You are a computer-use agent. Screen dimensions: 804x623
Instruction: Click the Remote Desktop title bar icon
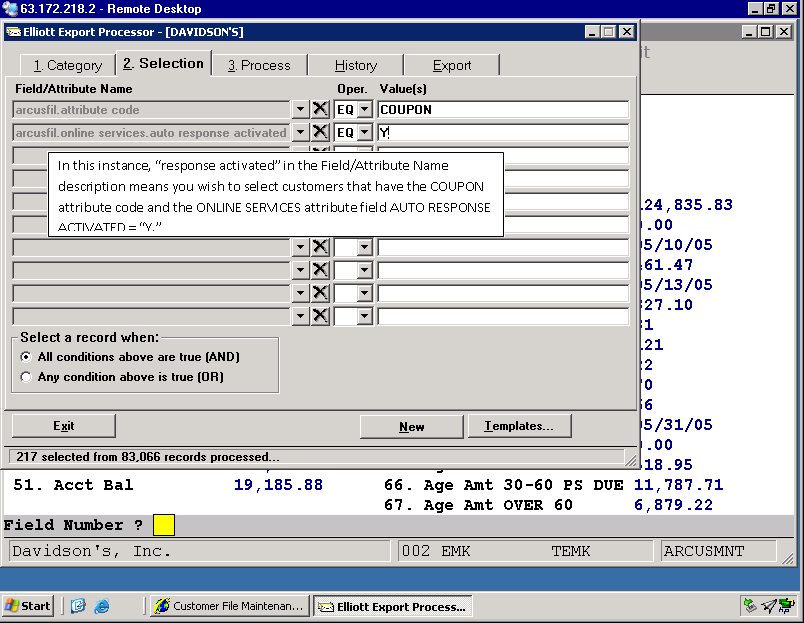(10, 9)
